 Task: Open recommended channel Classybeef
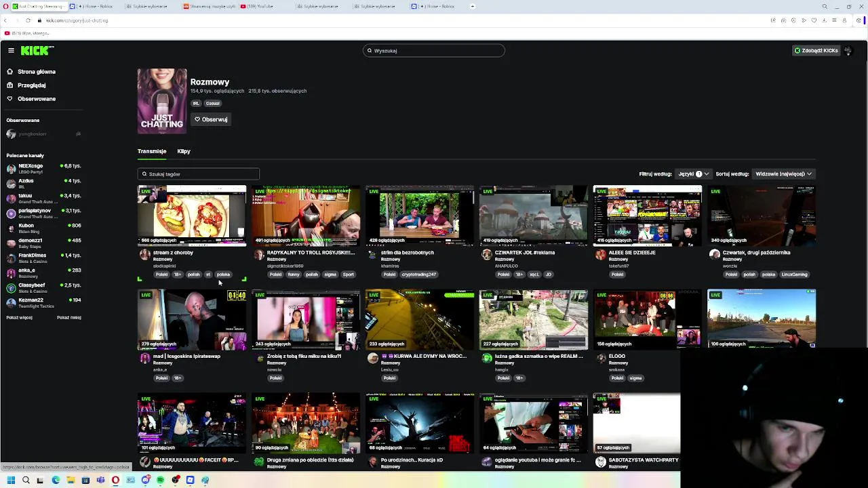tap(43, 287)
